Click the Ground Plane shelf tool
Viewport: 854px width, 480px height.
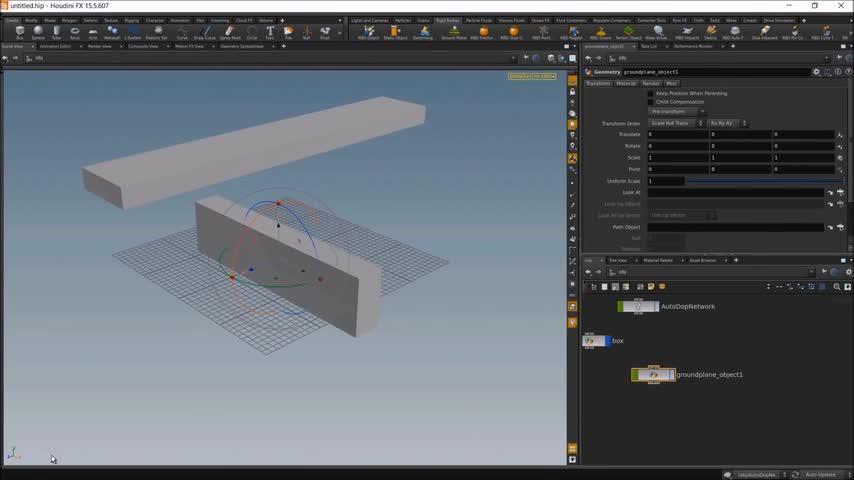pos(453,32)
